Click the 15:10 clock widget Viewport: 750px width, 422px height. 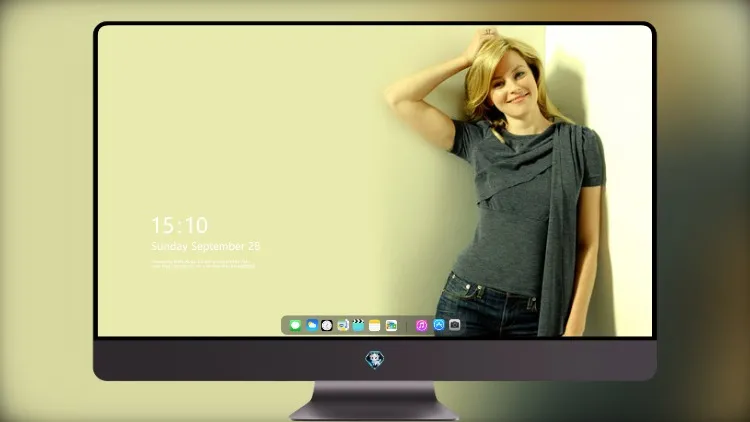[x=180, y=225]
